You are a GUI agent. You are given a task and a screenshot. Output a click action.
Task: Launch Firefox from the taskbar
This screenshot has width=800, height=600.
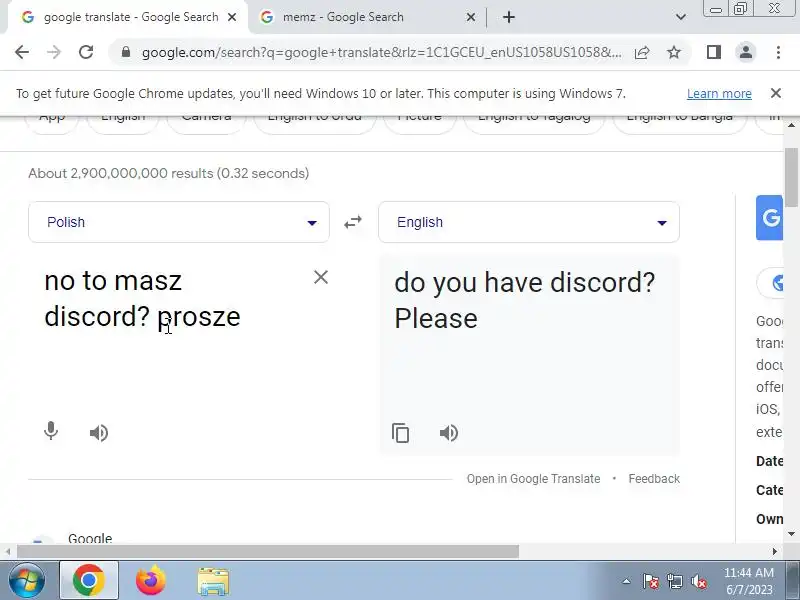pos(151,581)
